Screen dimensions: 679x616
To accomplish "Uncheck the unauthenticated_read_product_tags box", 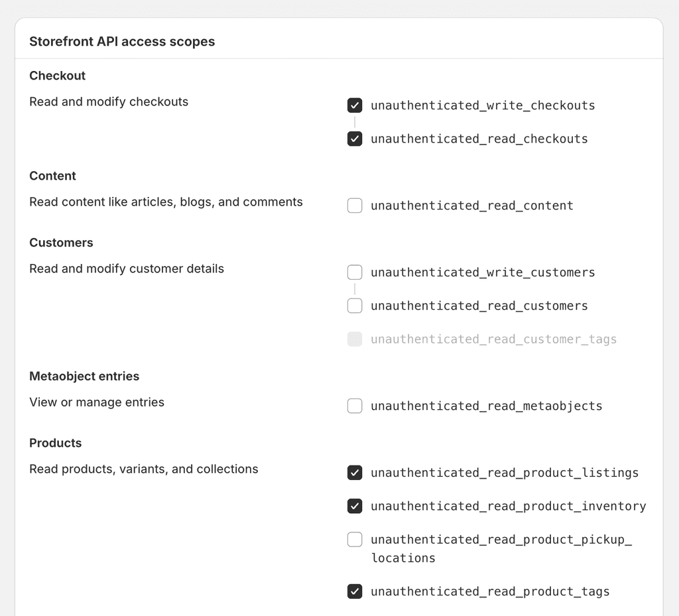I will point(355,591).
